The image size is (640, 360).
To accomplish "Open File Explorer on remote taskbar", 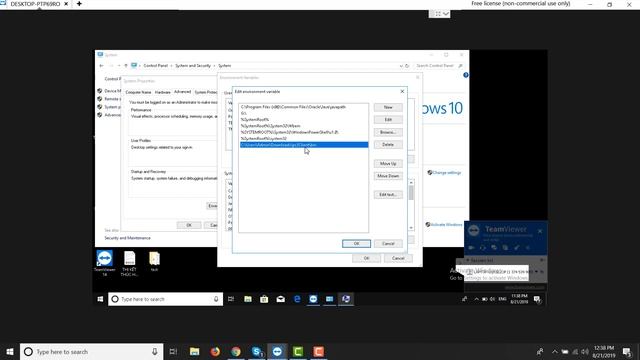I will [x=248, y=299].
